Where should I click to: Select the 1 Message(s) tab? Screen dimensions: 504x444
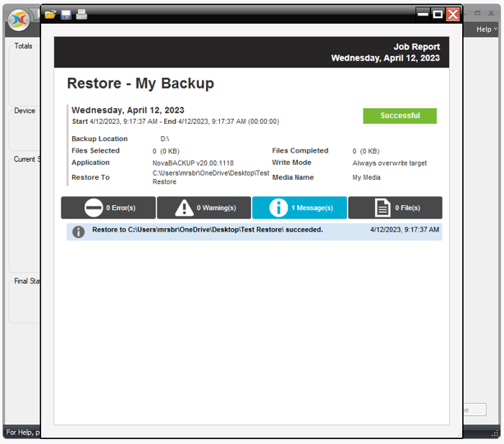coord(300,208)
